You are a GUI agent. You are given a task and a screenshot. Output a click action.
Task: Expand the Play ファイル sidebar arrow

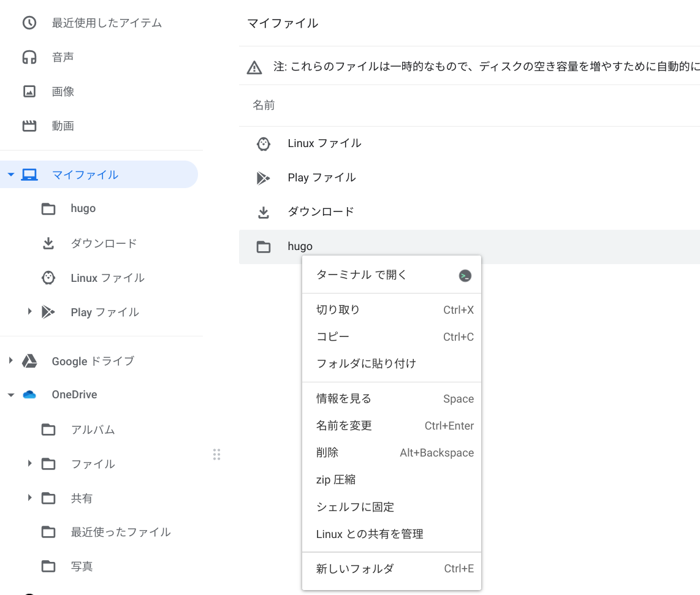tap(29, 312)
